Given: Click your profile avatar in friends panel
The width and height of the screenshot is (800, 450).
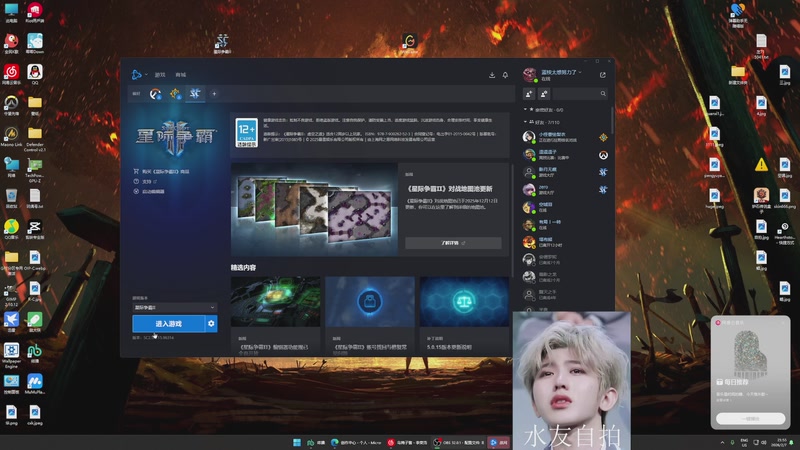Looking at the screenshot, I should [x=530, y=75].
